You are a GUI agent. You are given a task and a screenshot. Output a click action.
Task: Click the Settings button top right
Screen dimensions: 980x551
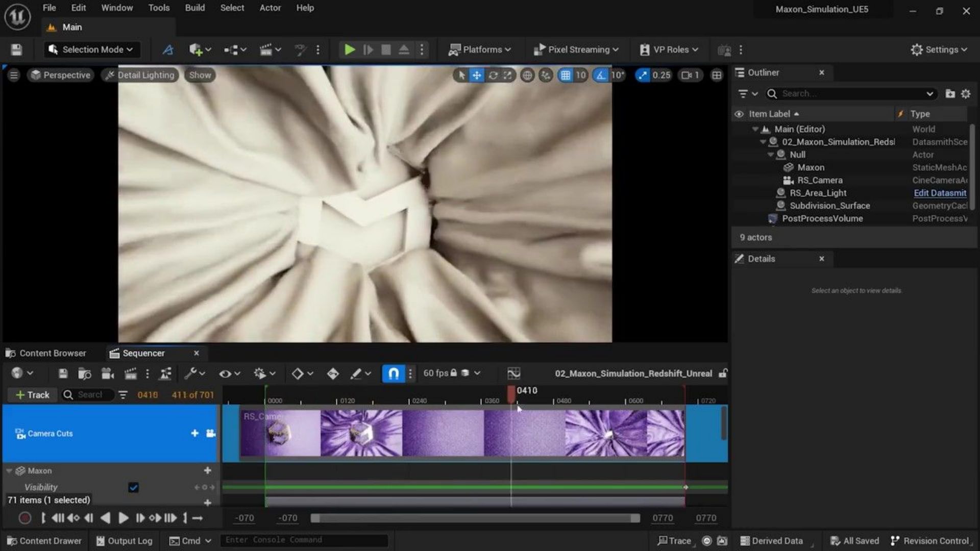(938, 49)
